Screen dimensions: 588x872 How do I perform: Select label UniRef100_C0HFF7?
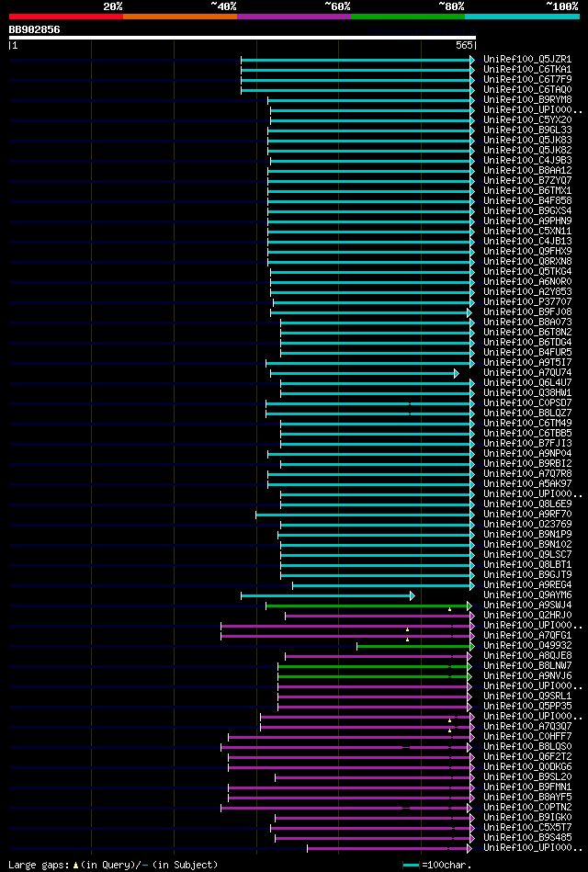coord(528,736)
